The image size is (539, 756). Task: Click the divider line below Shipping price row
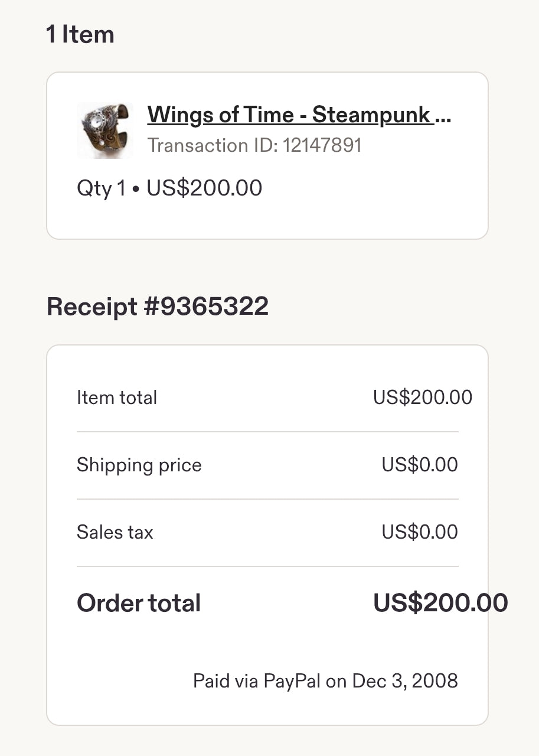click(x=267, y=499)
